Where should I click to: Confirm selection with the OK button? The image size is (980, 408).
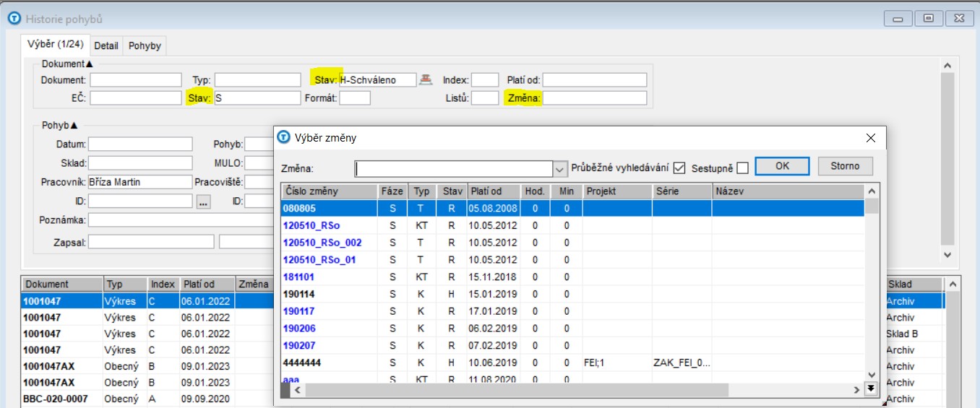pyautogui.click(x=782, y=166)
